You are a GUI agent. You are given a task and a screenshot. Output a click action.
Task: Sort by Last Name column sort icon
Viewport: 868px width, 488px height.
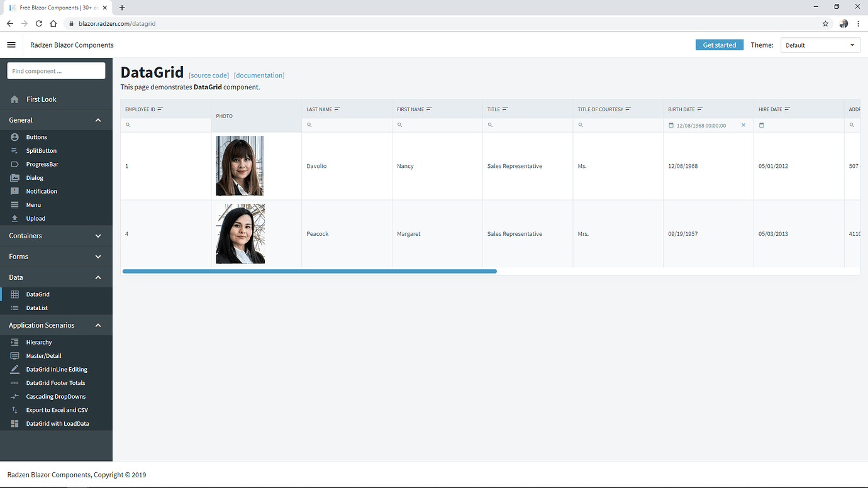pyautogui.click(x=337, y=109)
